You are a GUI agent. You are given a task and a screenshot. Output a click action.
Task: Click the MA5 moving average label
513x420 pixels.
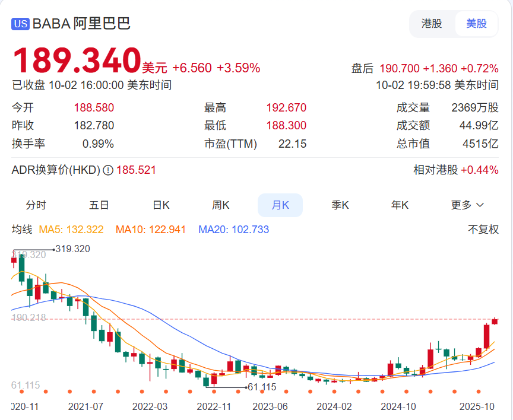[x=71, y=230]
